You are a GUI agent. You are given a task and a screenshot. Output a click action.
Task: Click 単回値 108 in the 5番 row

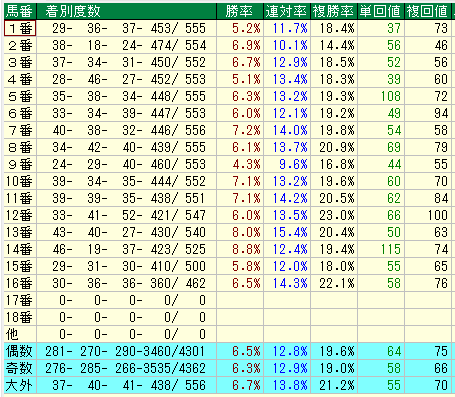391,96
